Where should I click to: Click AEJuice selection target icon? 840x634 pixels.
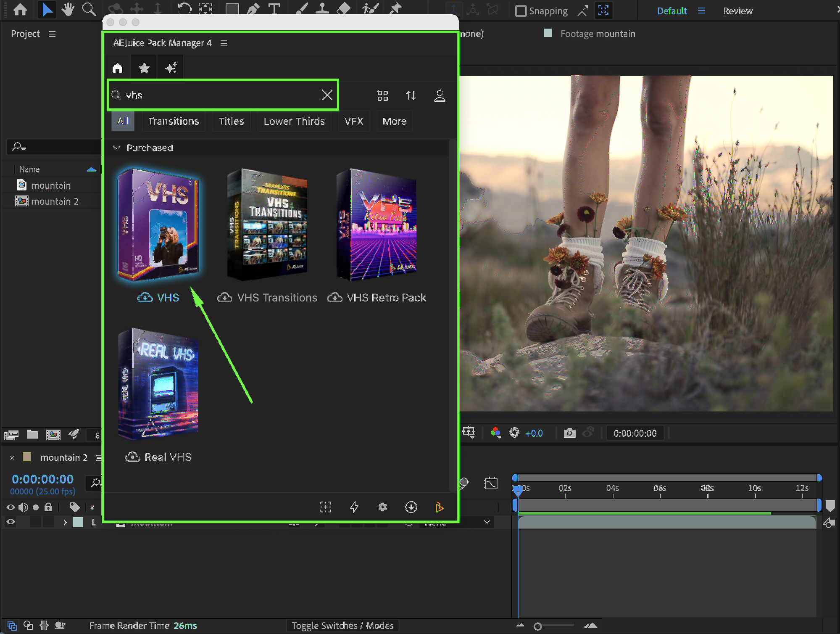[x=326, y=507]
